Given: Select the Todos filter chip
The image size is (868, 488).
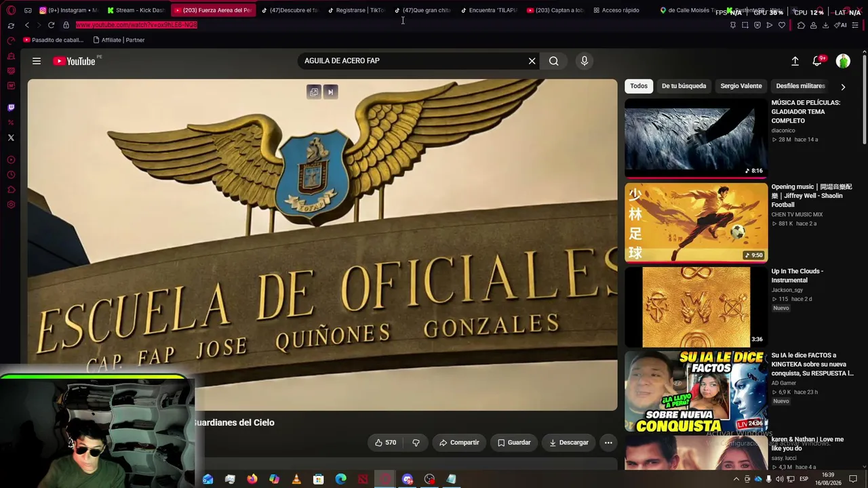Looking at the screenshot, I should click(639, 86).
